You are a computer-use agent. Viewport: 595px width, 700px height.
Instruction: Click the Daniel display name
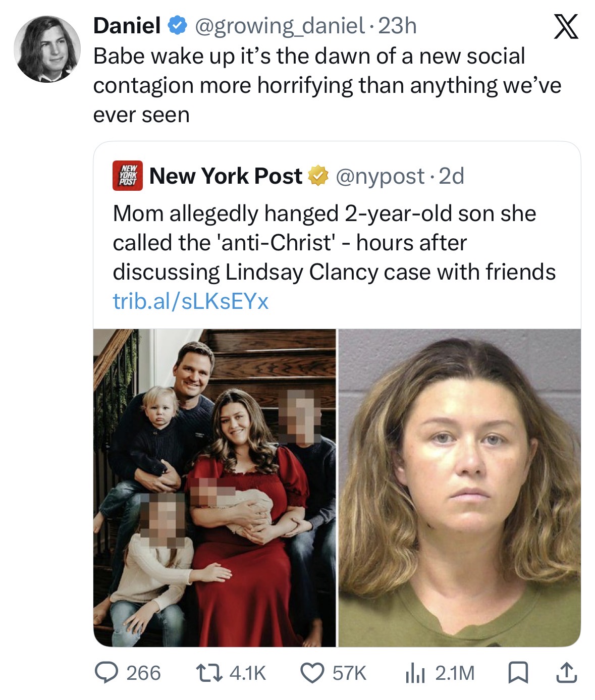coord(127,26)
